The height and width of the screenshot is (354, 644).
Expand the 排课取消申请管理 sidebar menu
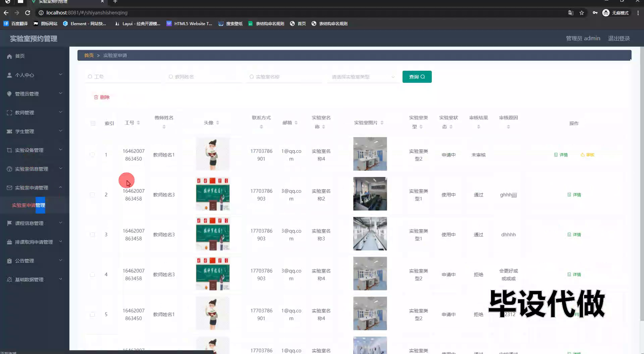point(35,242)
